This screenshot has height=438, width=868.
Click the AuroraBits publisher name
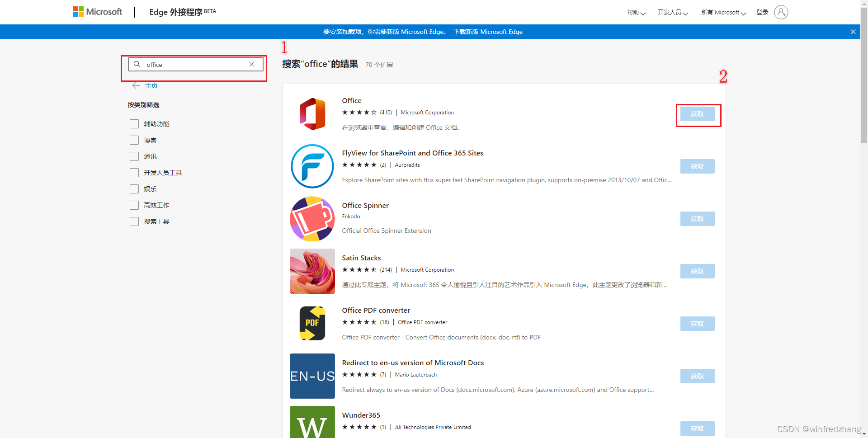[x=407, y=165]
